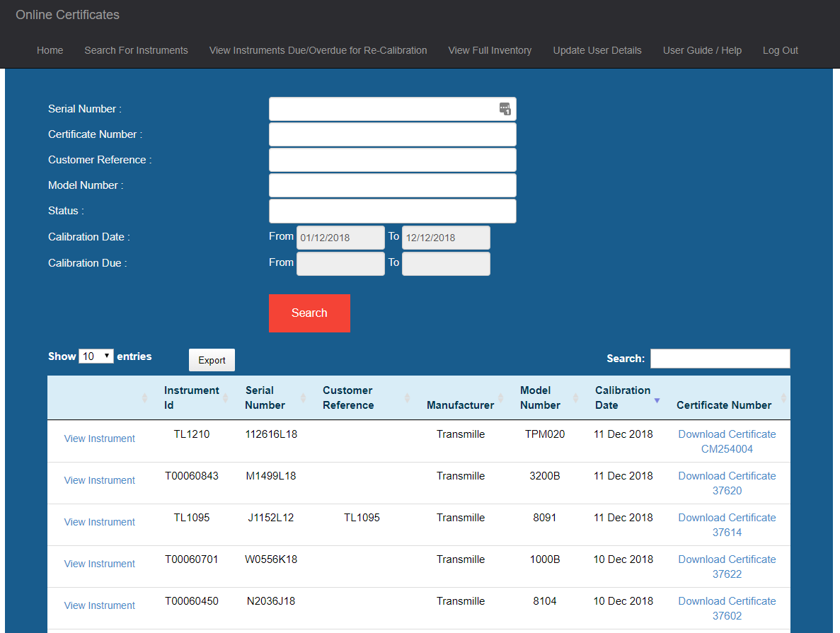Click the Calibration Due From date field
Image resolution: width=840 pixels, height=633 pixels.
(340, 264)
